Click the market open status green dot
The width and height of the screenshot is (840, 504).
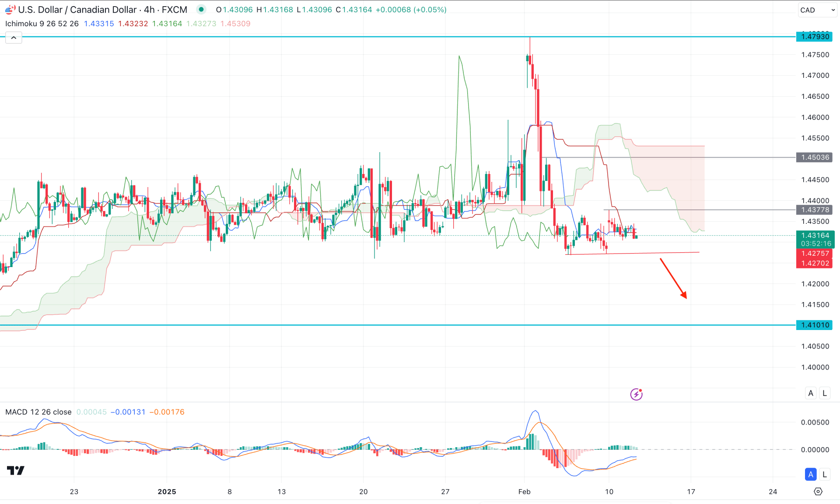[x=201, y=9]
